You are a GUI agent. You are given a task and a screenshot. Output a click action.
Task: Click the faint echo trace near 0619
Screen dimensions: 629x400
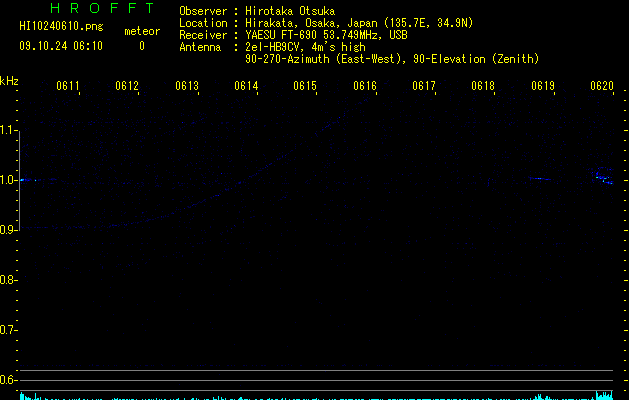click(540, 179)
